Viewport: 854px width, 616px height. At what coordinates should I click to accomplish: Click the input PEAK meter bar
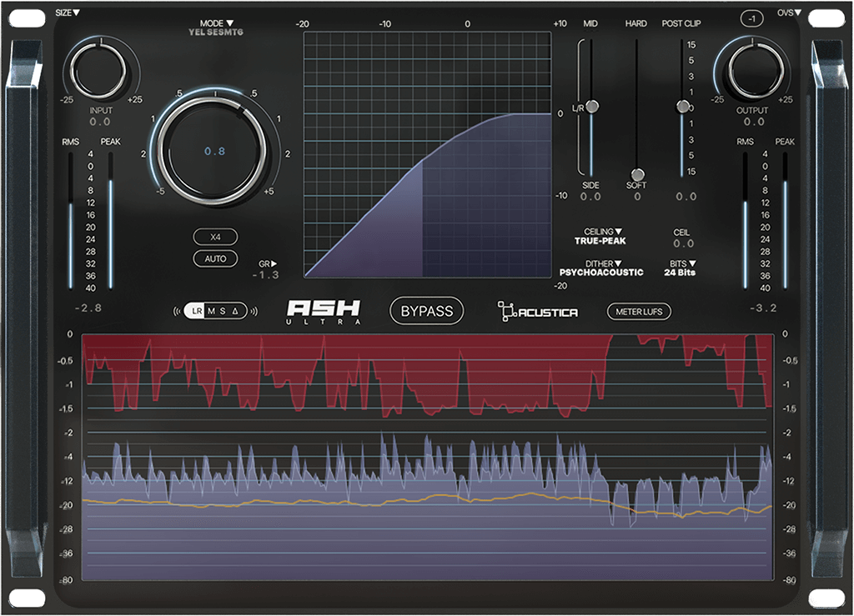(111, 220)
